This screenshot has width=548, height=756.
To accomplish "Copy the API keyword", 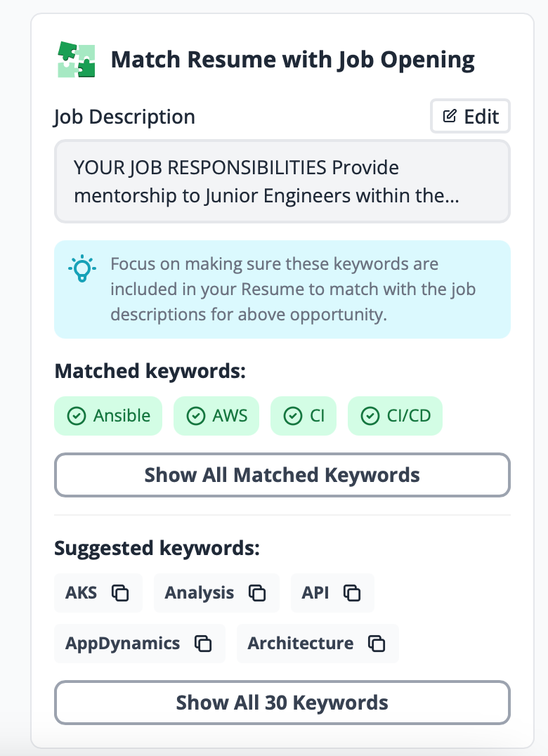I will point(352,593).
